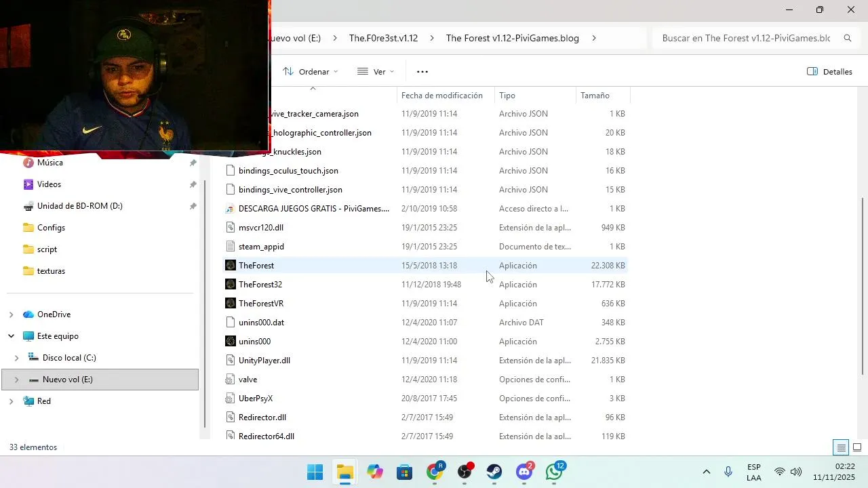This screenshot has width=868, height=488.
Task: Expand Nuevo vol (E:) node
Action: [16, 380]
